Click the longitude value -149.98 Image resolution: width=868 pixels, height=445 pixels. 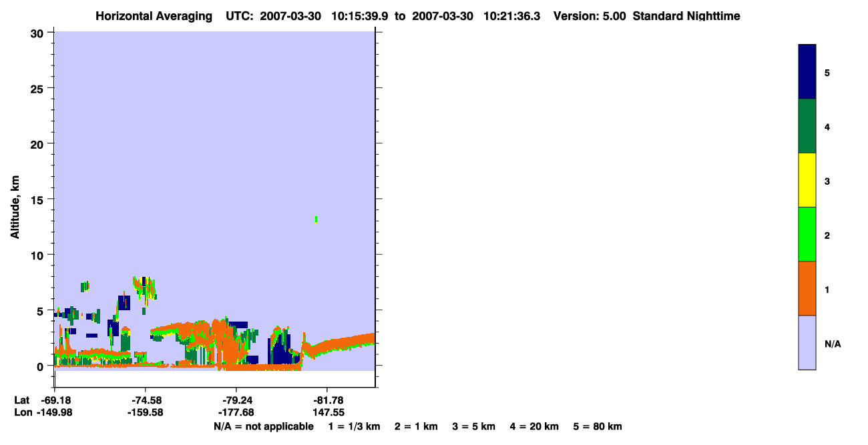coord(55,412)
